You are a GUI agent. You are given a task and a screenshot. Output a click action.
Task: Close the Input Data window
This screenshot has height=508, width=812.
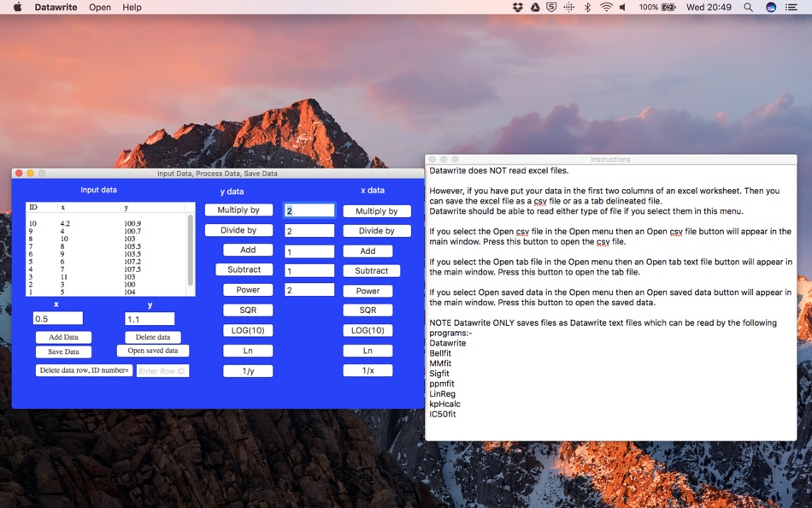point(19,173)
